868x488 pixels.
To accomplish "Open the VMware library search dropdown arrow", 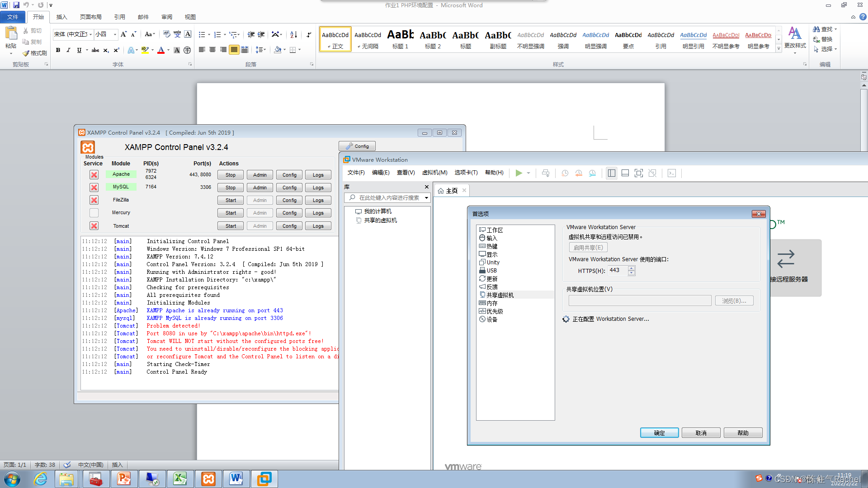I will click(x=426, y=197).
